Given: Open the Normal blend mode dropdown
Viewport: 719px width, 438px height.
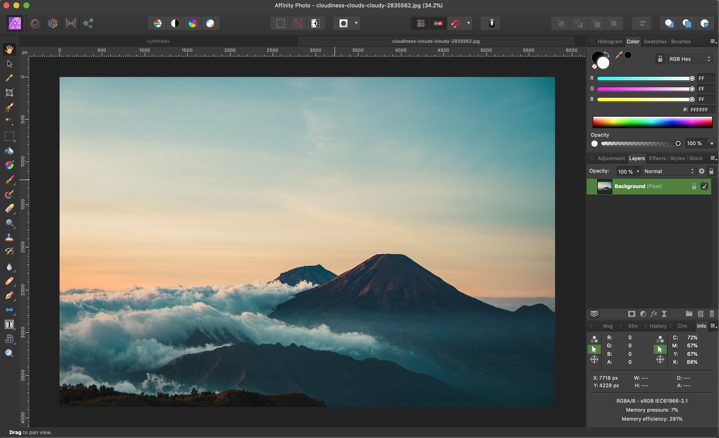Looking at the screenshot, I should pyautogui.click(x=668, y=171).
